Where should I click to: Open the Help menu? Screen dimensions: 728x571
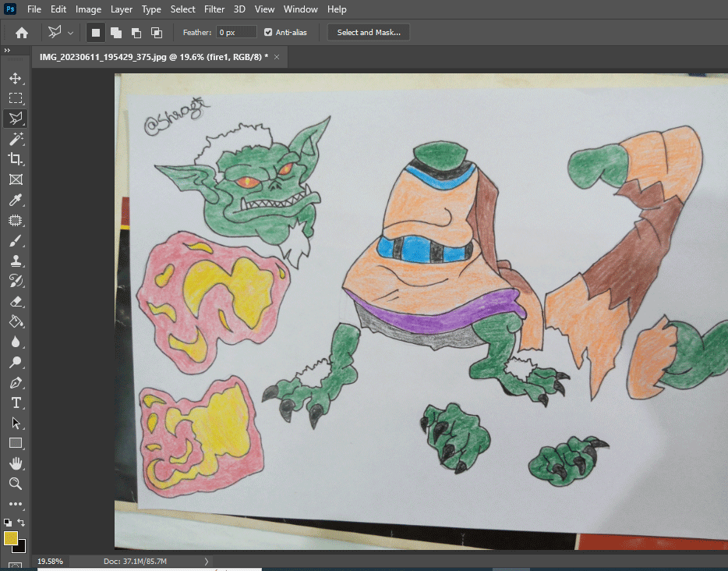tap(337, 9)
